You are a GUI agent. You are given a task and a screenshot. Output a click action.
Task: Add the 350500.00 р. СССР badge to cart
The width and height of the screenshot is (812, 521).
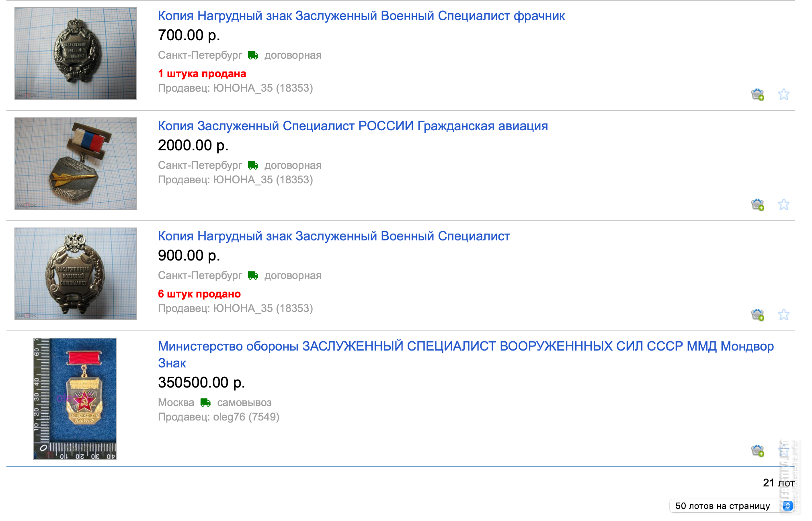[x=758, y=451]
